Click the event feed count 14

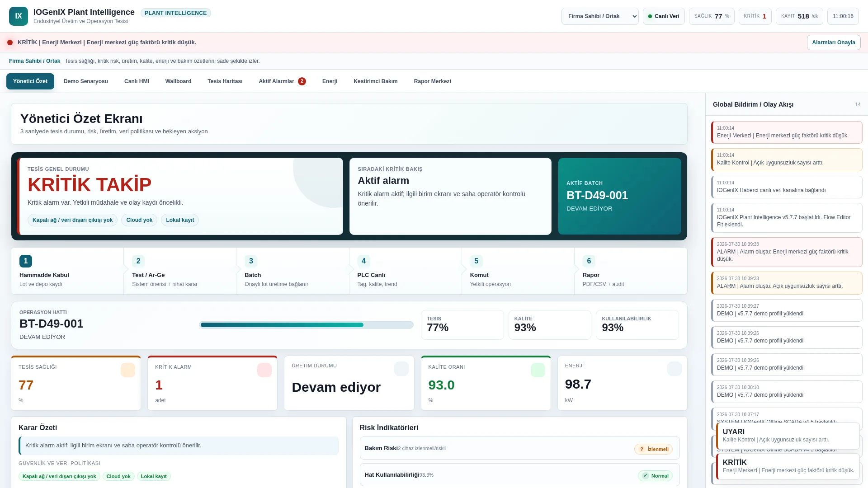pyautogui.click(x=858, y=104)
